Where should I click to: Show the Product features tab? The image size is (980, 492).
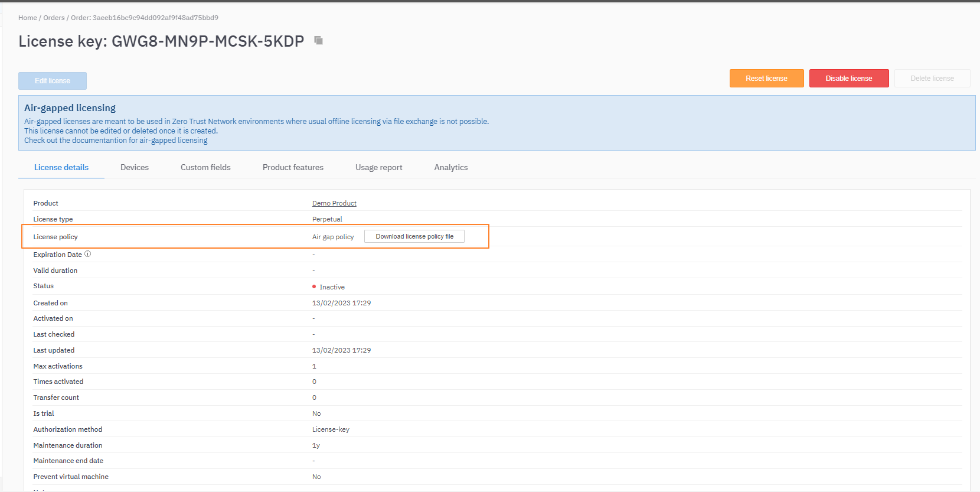tap(293, 168)
